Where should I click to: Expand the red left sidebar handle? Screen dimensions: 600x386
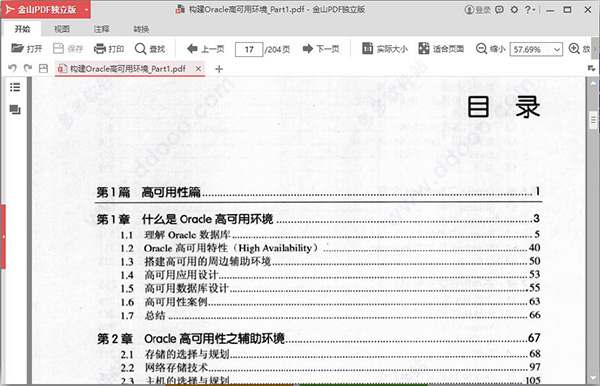coord(3,236)
